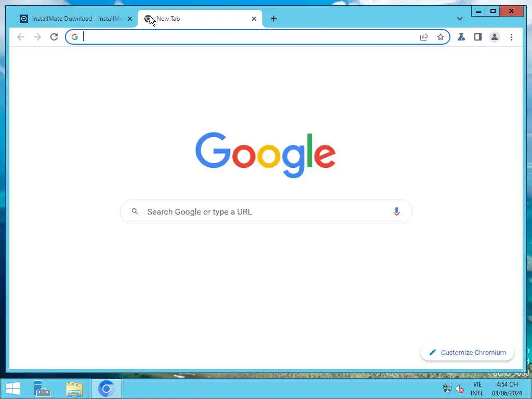Close the Chromium window
This screenshot has width=532, height=399.
point(511,11)
